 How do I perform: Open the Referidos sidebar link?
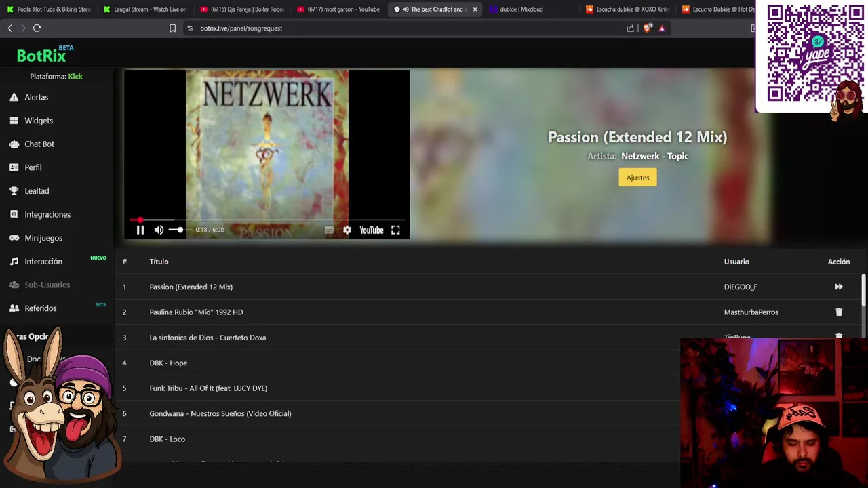[40, 308]
